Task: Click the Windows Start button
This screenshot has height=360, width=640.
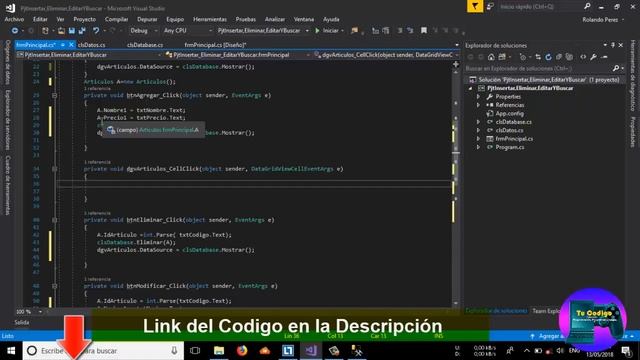Action: (x=11, y=351)
